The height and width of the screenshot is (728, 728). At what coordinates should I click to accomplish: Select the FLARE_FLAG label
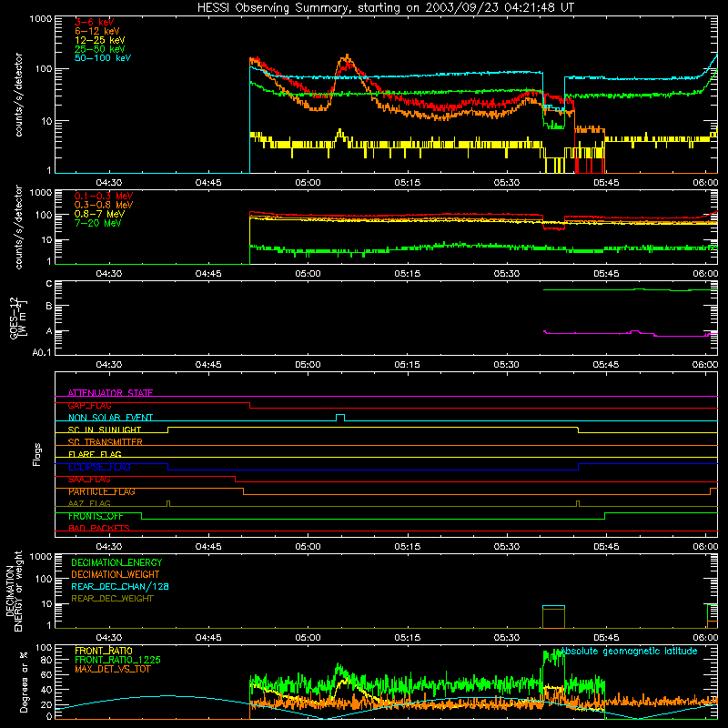95,454
